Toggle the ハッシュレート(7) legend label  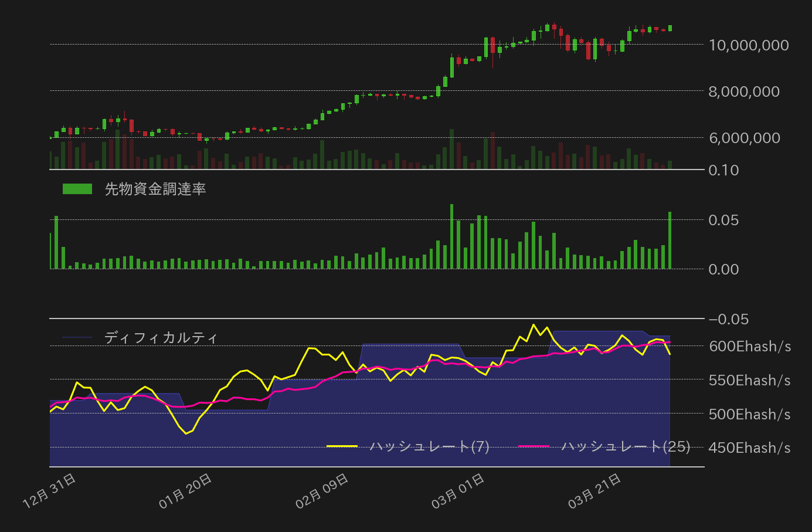coord(430,446)
